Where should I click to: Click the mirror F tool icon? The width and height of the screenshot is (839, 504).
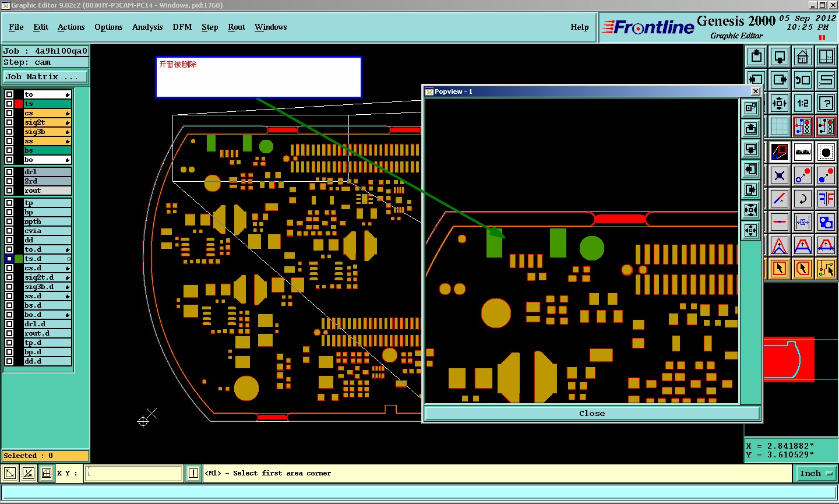[826, 199]
